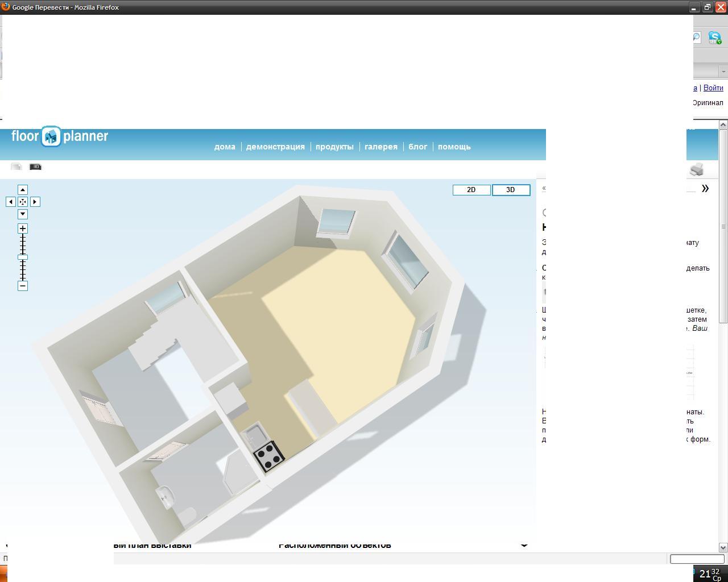
Task: Click the floorplanner logo
Action: tap(60, 136)
